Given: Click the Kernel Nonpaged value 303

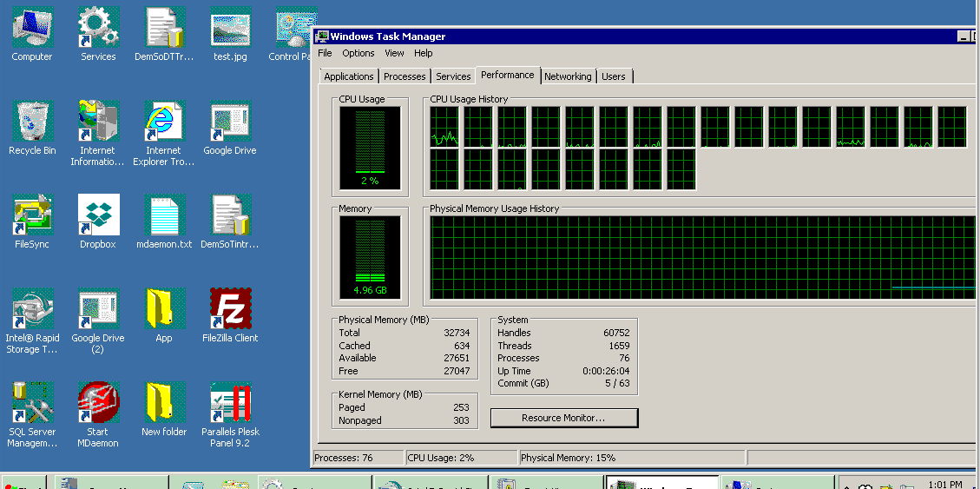Looking at the screenshot, I should click(461, 420).
